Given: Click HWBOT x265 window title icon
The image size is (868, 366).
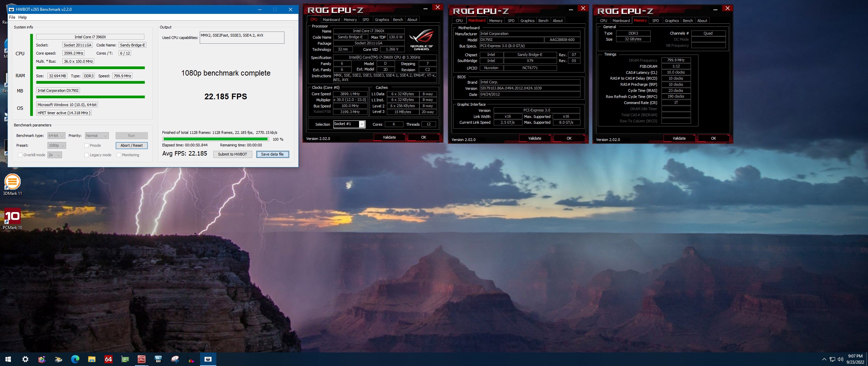Looking at the screenshot, I should click(x=11, y=9).
